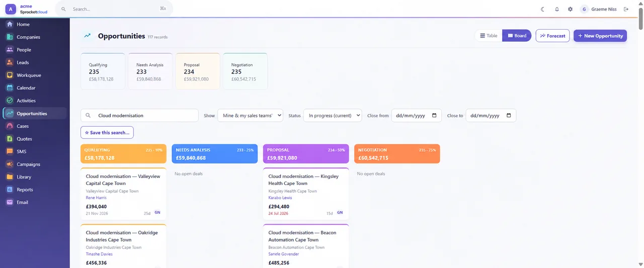This screenshot has width=644, height=268.
Task: Open Tinashe Davies contact link
Action: [99, 254]
